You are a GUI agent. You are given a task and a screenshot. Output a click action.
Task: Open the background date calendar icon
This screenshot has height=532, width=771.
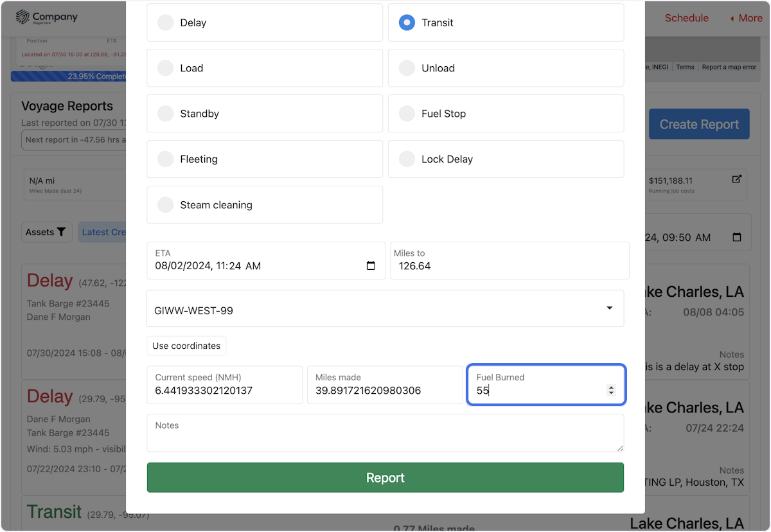click(737, 237)
